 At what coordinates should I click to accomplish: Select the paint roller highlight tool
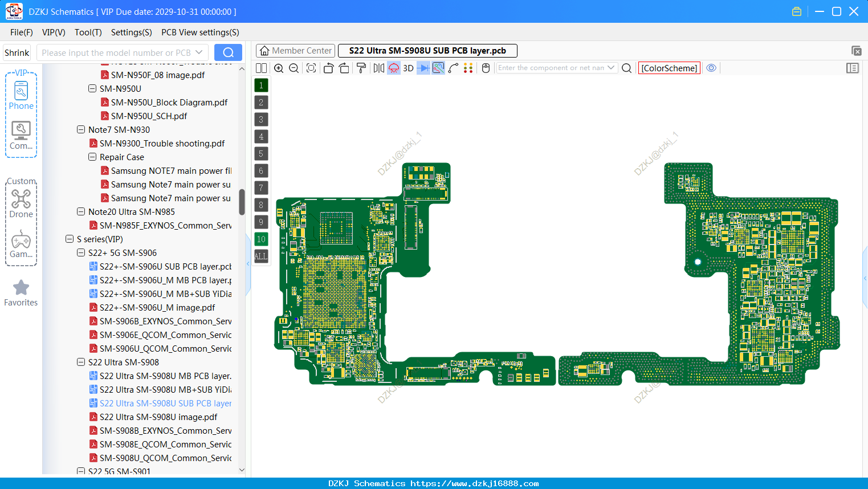pyautogui.click(x=361, y=68)
